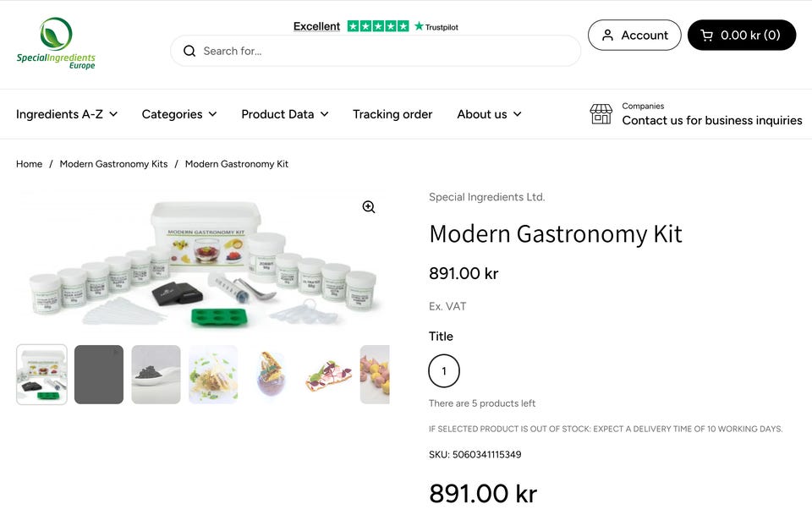This screenshot has width=812, height=515.
Task: Click the search magnifier icon
Action: pos(189,51)
